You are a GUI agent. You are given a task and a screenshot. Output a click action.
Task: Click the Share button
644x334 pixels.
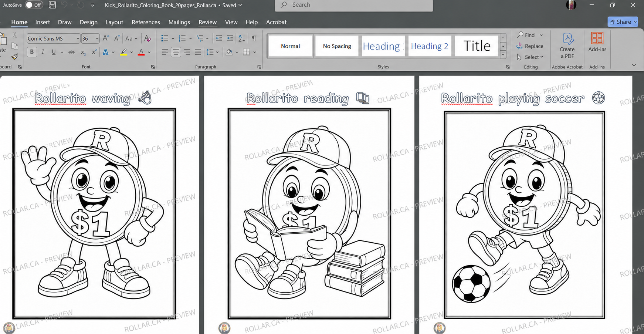[623, 22]
